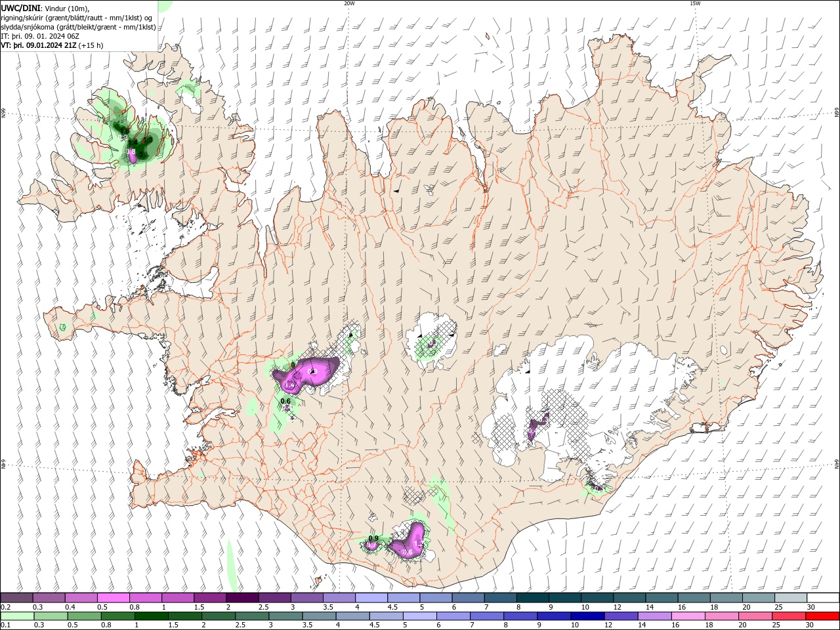Pick the upper legend swatch between 25 and 30
The width and height of the screenshot is (840, 630).
791,597
